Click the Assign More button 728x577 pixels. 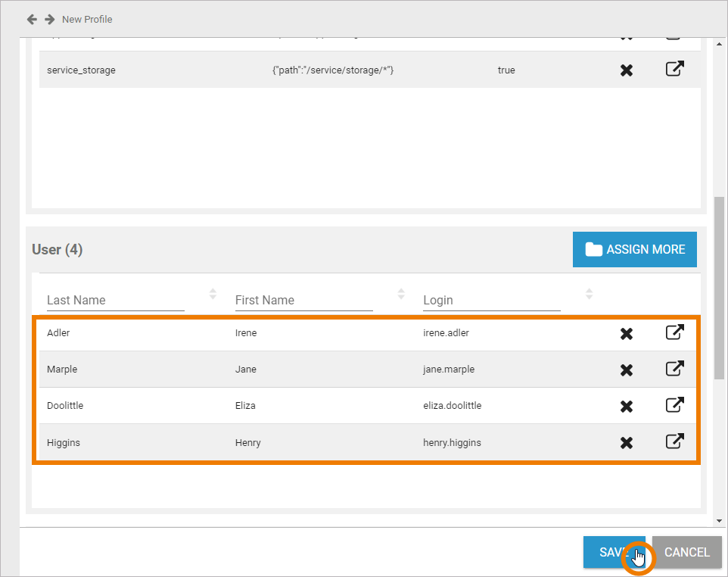tap(634, 249)
